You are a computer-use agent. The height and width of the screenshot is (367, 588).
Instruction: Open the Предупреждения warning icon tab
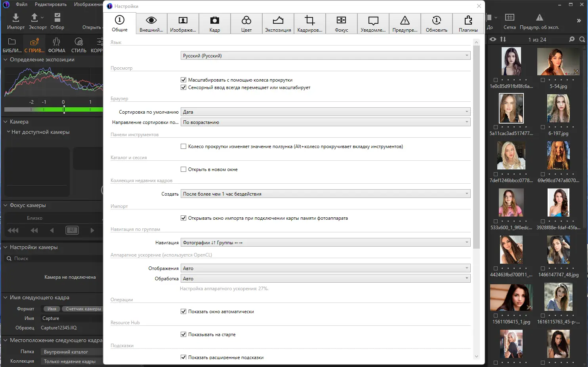405,23
